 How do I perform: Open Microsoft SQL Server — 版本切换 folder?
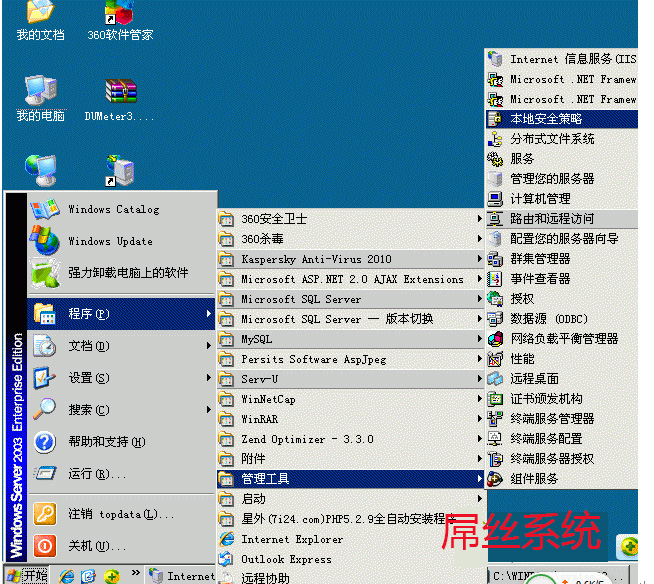(350, 319)
